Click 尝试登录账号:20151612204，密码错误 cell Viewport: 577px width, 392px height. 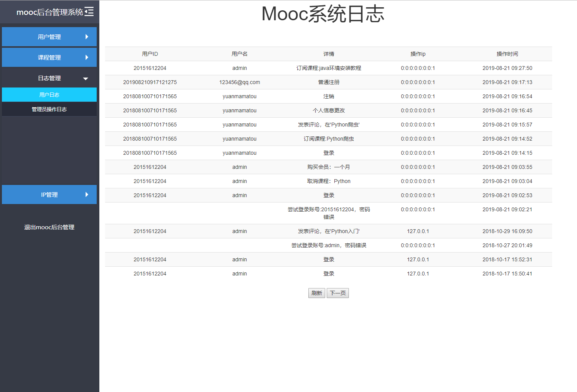pyautogui.click(x=329, y=213)
